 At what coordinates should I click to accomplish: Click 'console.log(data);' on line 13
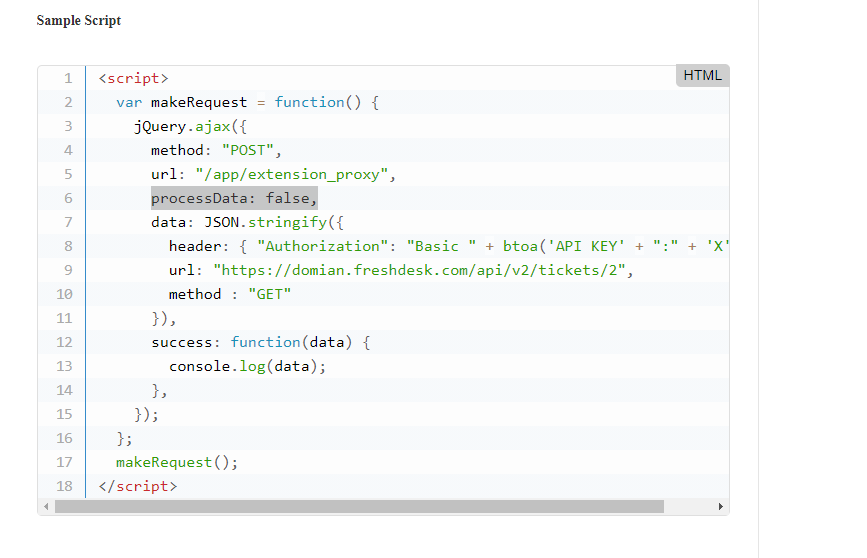[x=247, y=367]
